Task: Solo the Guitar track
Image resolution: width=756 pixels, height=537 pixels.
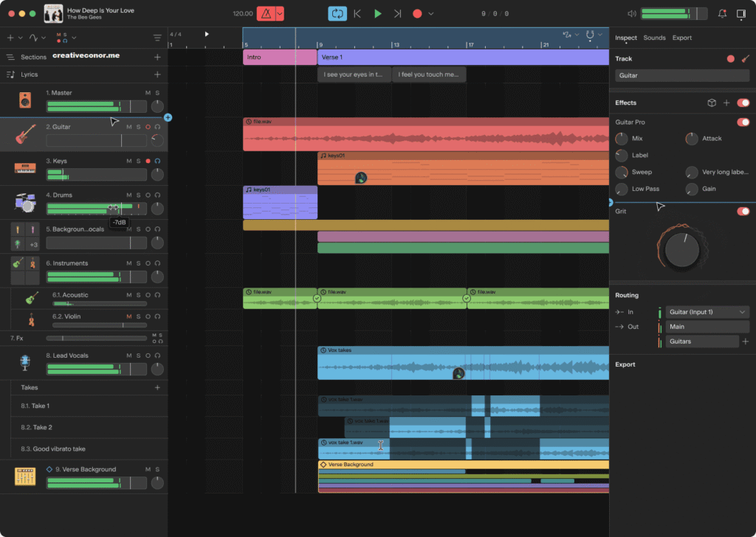Action: click(x=138, y=127)
